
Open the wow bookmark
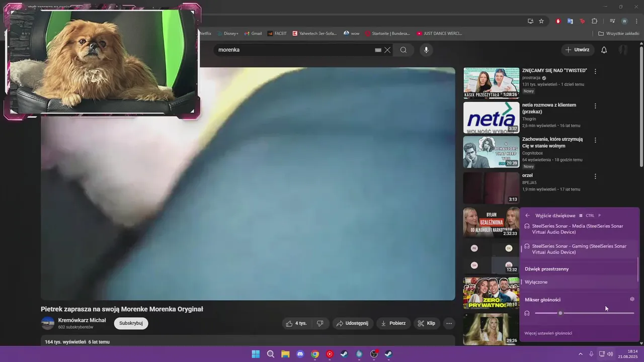[x=352, y=33]
